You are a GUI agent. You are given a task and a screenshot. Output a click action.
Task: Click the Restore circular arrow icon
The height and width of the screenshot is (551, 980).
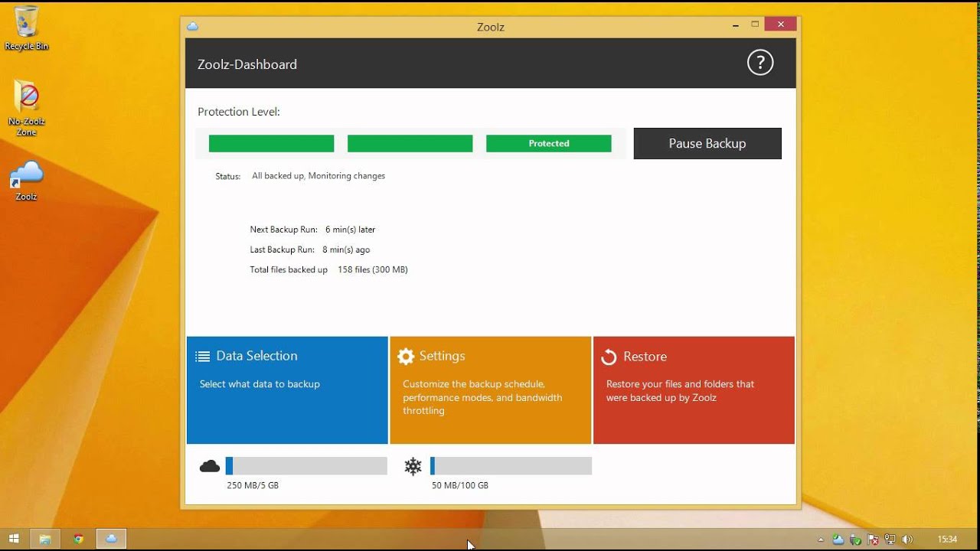click(x=609, y=357)
